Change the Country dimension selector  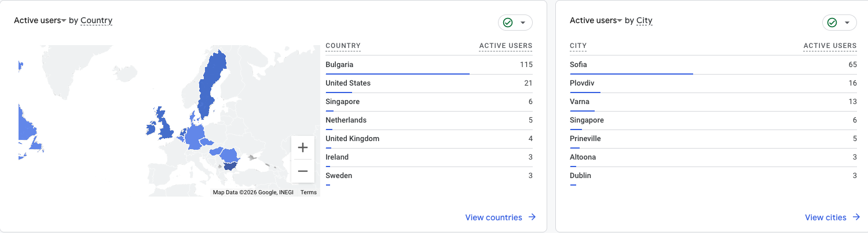(96, 21)
